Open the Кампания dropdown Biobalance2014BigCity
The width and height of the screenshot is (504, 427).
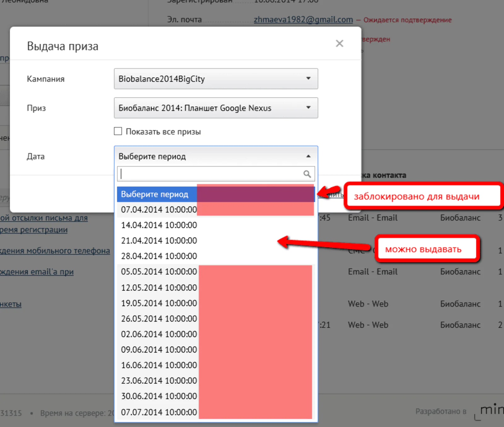point(216,79)
